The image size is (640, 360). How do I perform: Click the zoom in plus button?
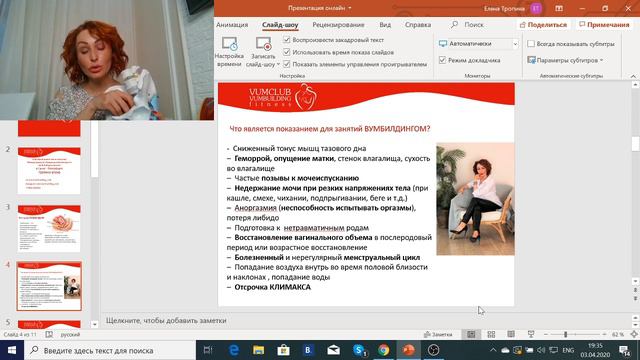pyautogui.click(x=604, y=334)
